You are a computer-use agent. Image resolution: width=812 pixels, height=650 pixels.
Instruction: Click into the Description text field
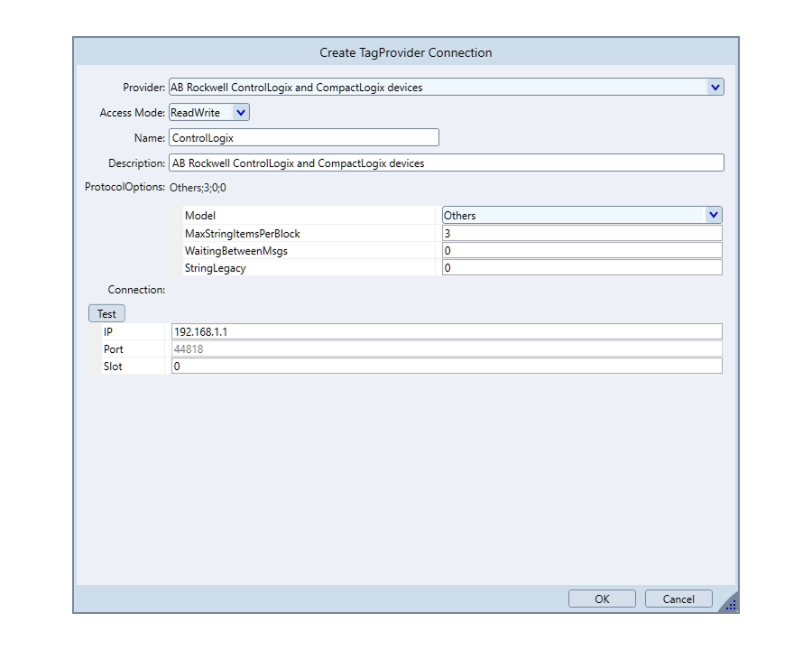(x=446, y=163)
